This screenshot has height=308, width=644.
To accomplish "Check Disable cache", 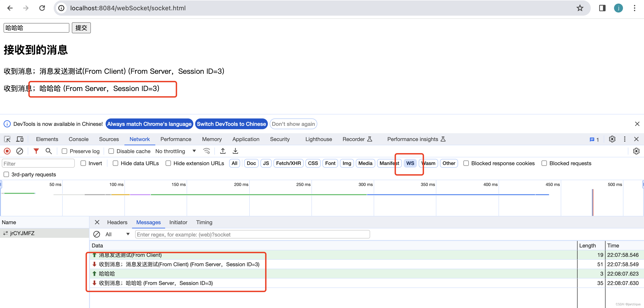I will (x=111, y=151).
